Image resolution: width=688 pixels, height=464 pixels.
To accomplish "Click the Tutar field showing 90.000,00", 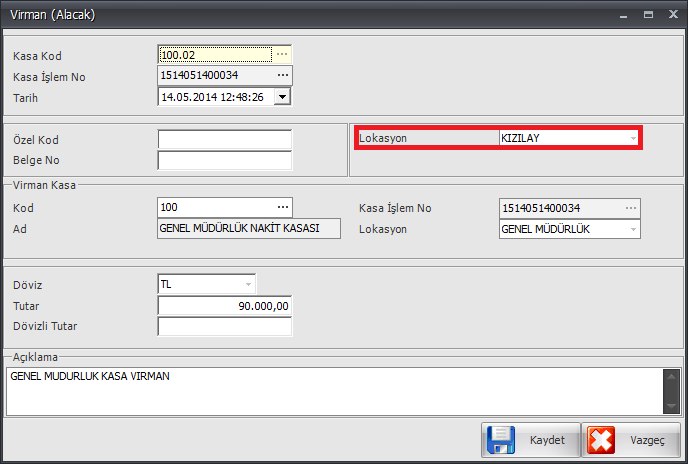I will pyautogui.click(x=225, y=306).
